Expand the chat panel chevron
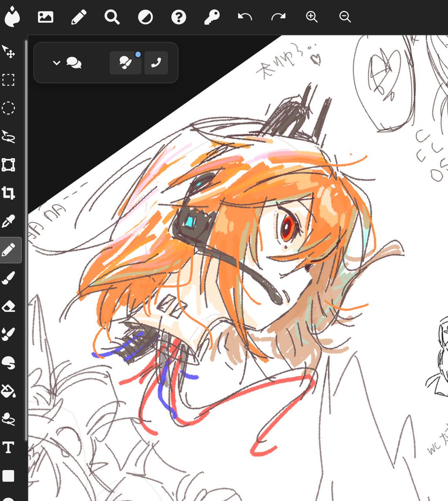 (57, 63)
